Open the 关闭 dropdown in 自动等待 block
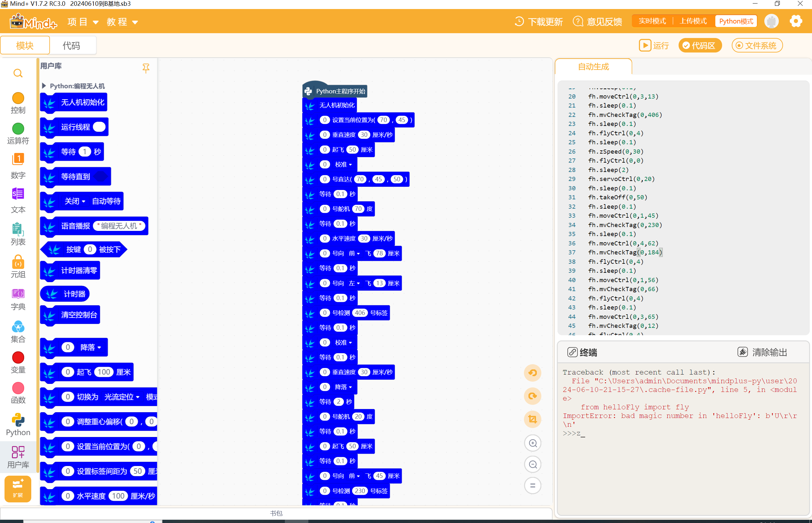812x523 pixels. (x=75, y=201)
